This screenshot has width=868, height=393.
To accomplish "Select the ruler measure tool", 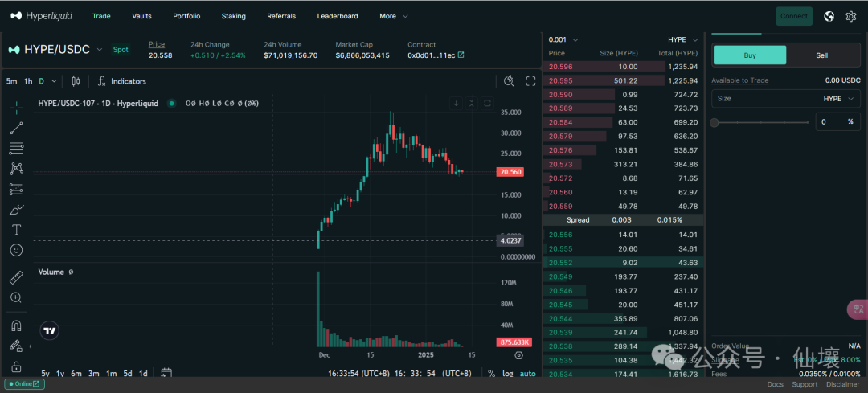I will click(x=17, y=277).
